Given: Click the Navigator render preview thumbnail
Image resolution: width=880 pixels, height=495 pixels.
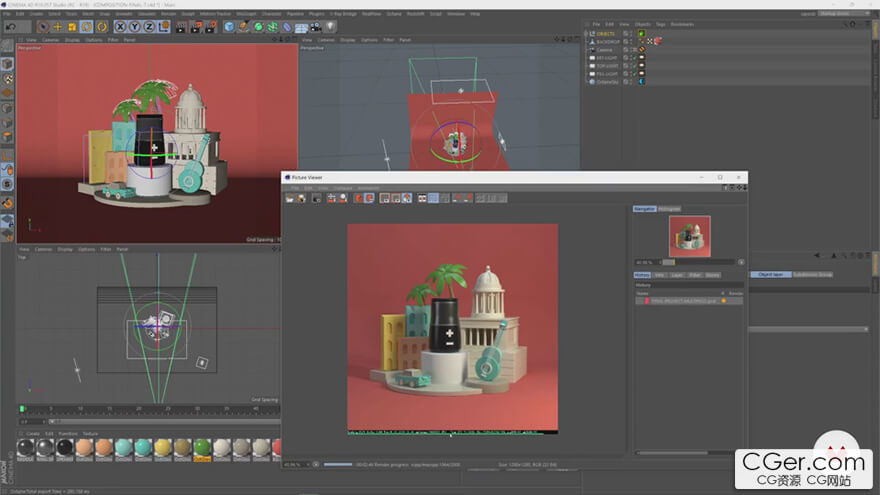Looking at the screenshot, I should [689, 236].
